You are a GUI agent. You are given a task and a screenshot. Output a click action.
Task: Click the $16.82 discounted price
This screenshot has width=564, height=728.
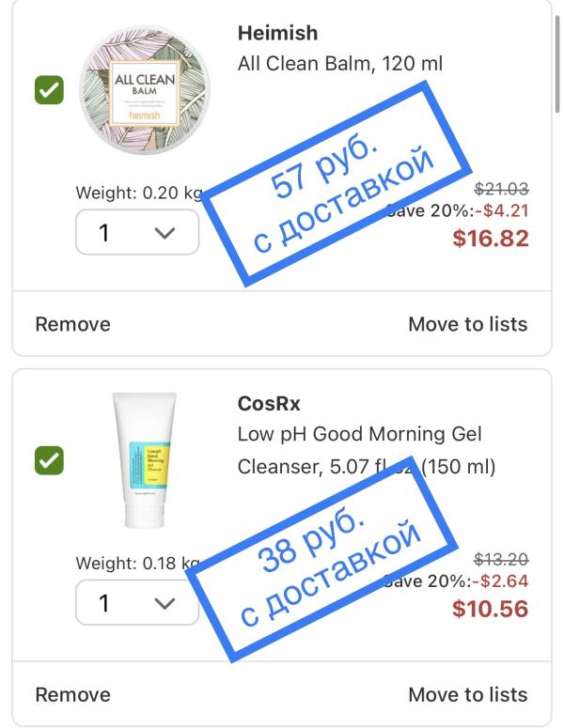coord(490,238)
